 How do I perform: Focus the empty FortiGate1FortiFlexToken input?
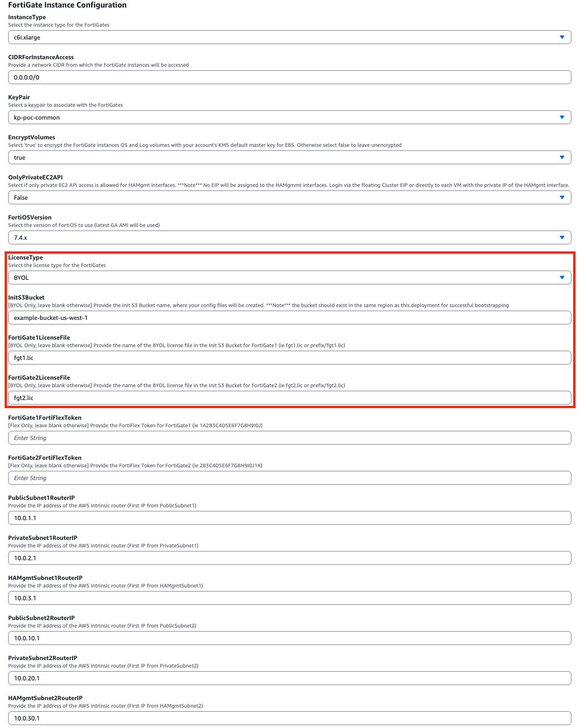(289, 438)
